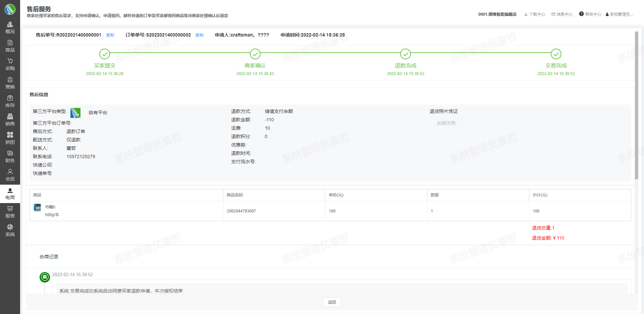
Task: Click the 买家提交 step checkmark
Action: 105,54
